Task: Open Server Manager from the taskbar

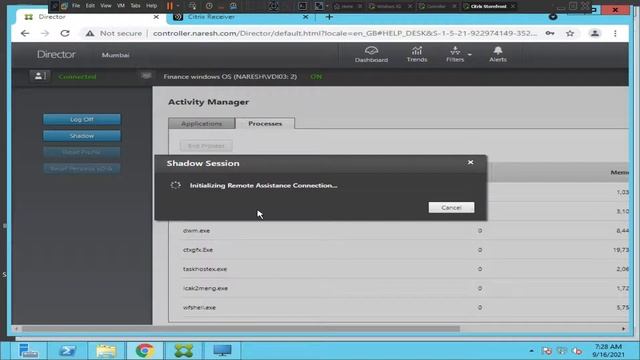Action: [28, 351]
